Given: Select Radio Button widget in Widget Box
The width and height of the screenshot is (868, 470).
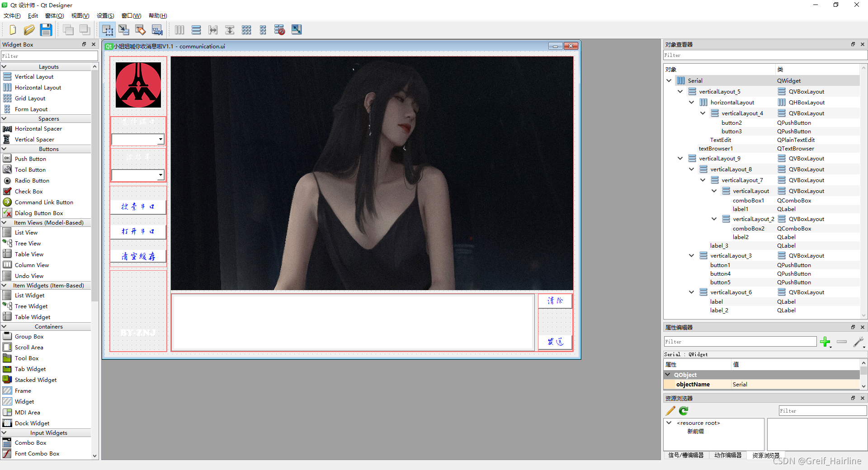Looking at the screenshot, I should click(x=32, y=180).
